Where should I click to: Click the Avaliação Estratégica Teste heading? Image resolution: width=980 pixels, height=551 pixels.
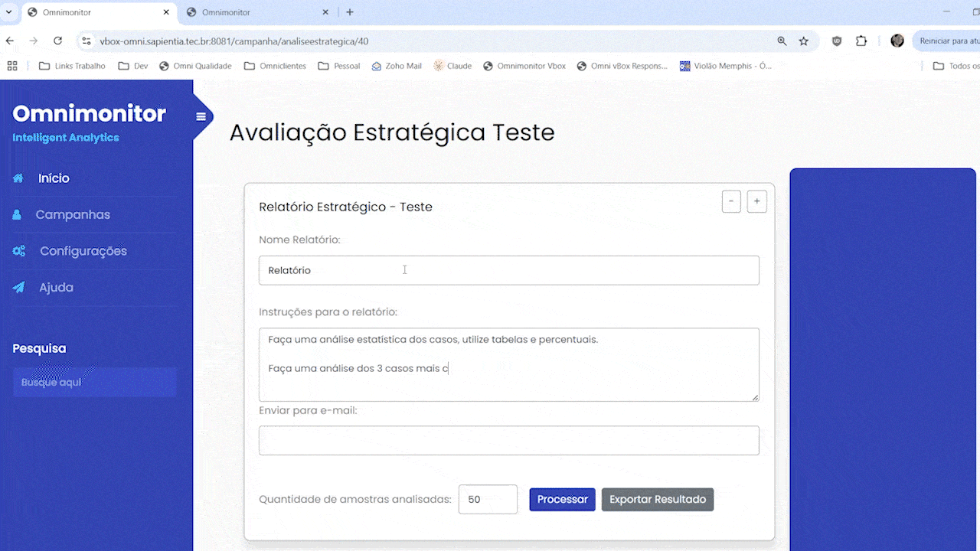tap(392, 132)
